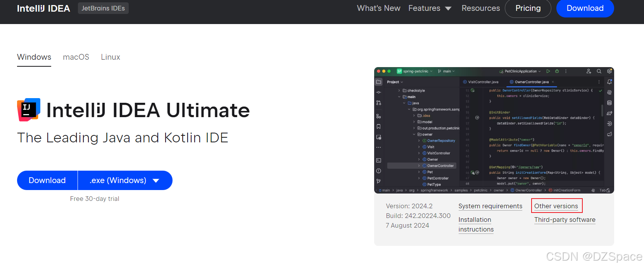Click the Download button in the header

pyautogui.click(x=585, y=8)
